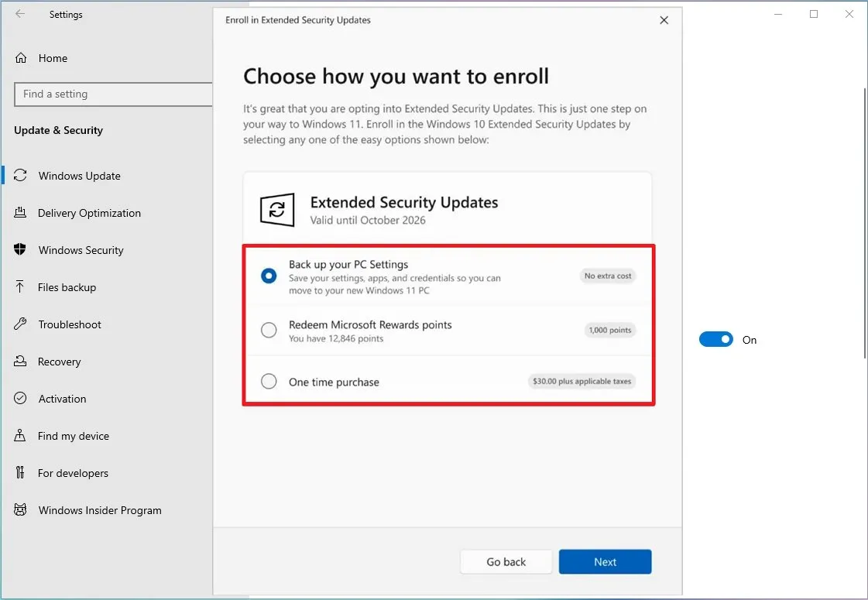The height and width of the screenshot is (600, 868).
Task: Turn off the On toggle switch
Action: (x=715, y=339)
